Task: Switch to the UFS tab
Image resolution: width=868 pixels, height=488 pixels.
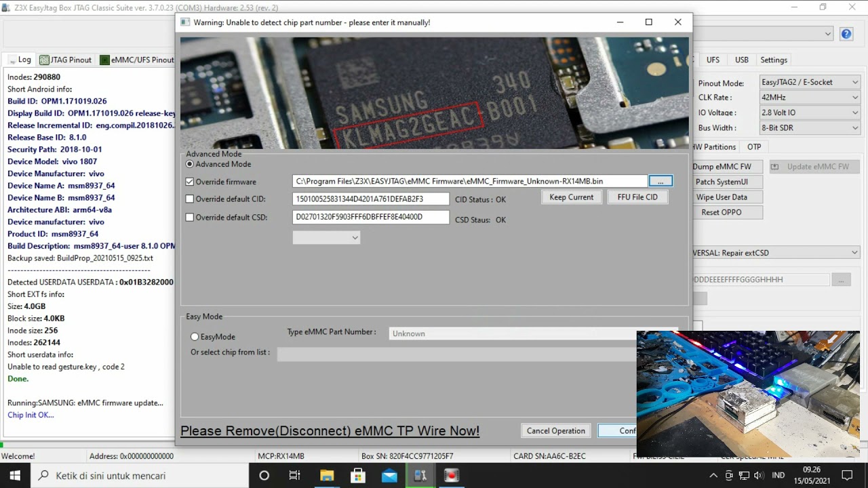Action: (713, 60)
